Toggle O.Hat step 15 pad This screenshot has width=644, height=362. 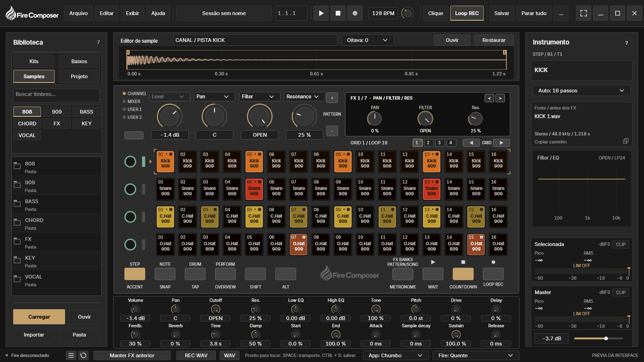coord(476,244)
